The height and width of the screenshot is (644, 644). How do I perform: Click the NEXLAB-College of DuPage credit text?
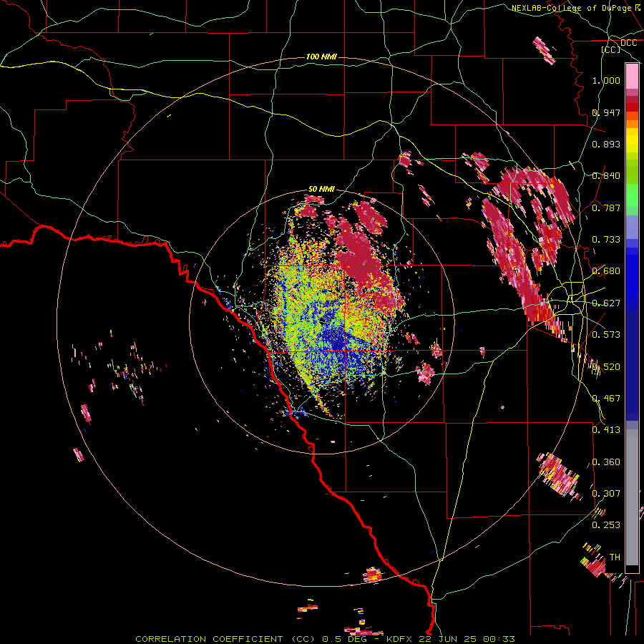click(x=571, y=8)
